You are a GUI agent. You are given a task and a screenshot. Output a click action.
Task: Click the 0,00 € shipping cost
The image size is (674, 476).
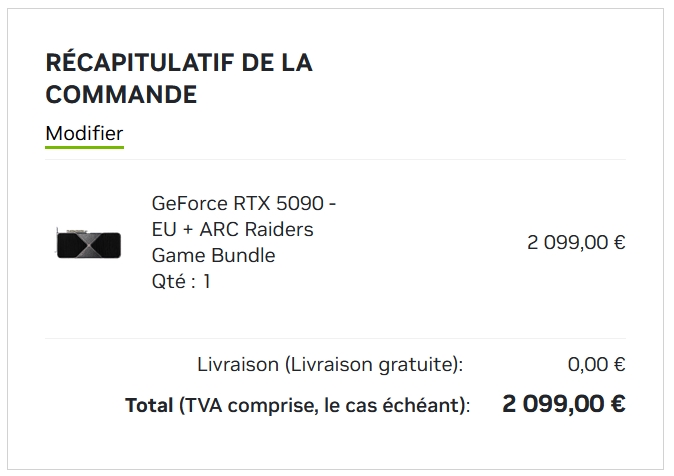pyautogui.click(x=596, y=365)
